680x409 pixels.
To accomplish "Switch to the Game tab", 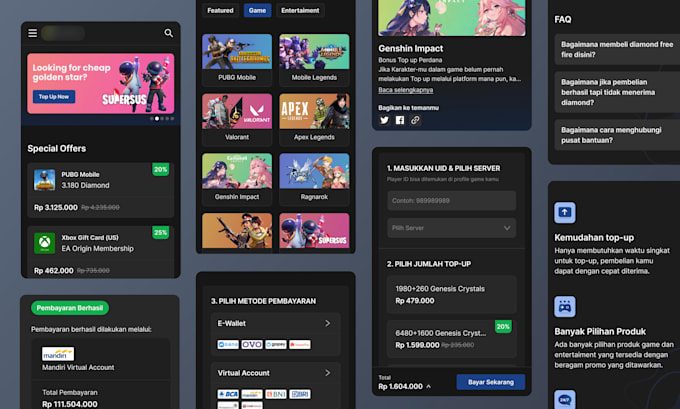I will (257, 10).
